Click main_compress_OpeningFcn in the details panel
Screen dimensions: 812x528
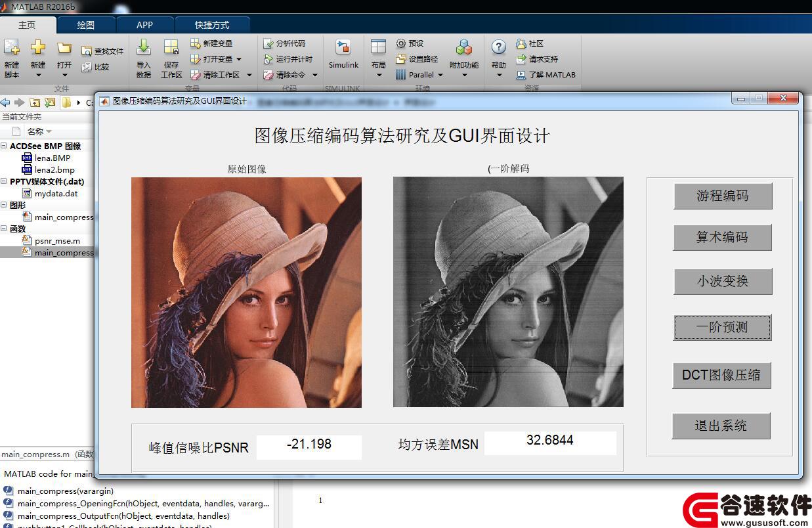[143, 503]
